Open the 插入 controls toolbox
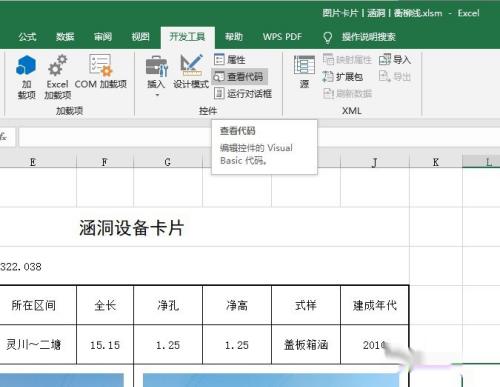 (x=156, y=76)
